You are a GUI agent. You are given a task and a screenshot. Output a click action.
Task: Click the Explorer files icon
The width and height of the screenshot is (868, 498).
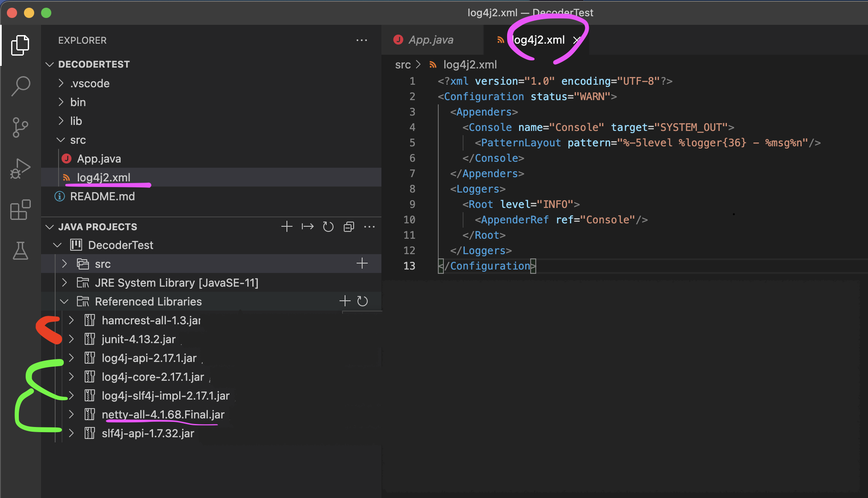[21, 45]
